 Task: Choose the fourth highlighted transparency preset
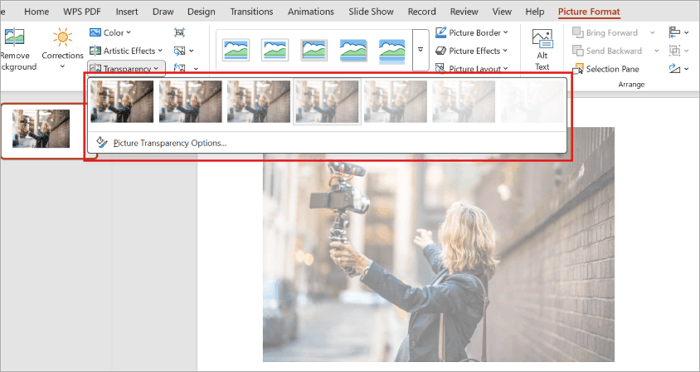point(327,101)
